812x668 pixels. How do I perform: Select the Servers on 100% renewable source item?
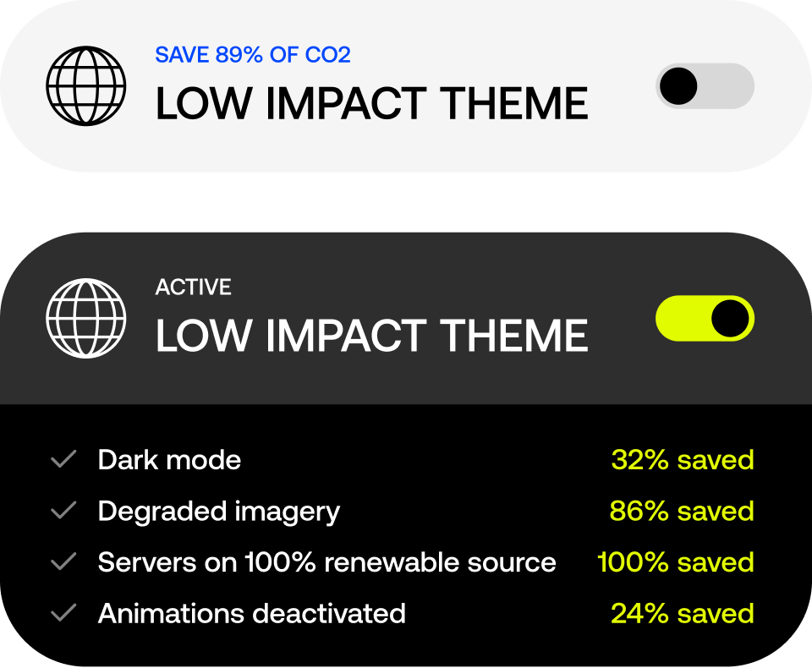click(326, 562)
